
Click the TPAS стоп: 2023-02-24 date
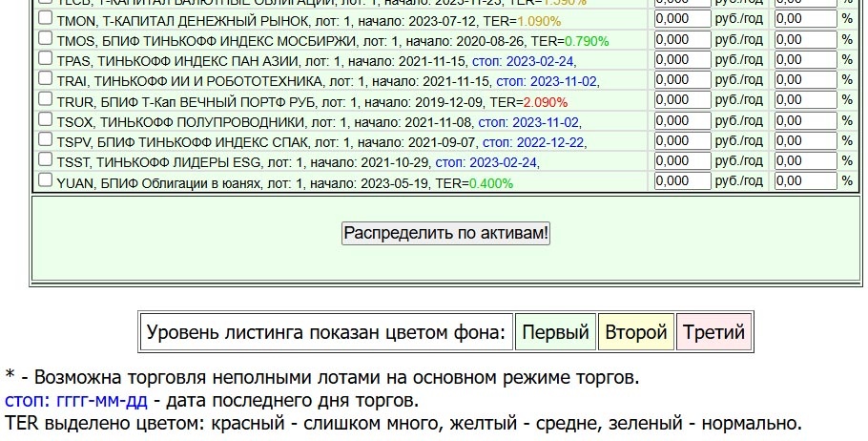[523, 61]
